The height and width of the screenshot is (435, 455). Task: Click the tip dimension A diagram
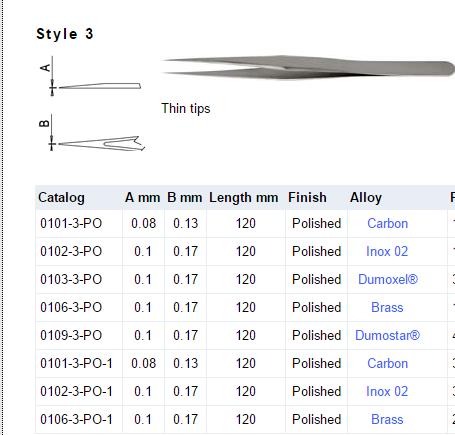pyautogui.click(x=91, y=76)
